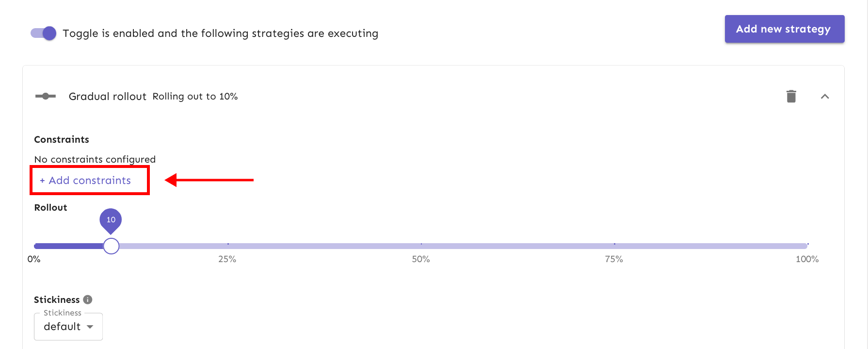Click the rollout slider handle
The width and height of the screenshot is (868, 349).
(111, 246)
